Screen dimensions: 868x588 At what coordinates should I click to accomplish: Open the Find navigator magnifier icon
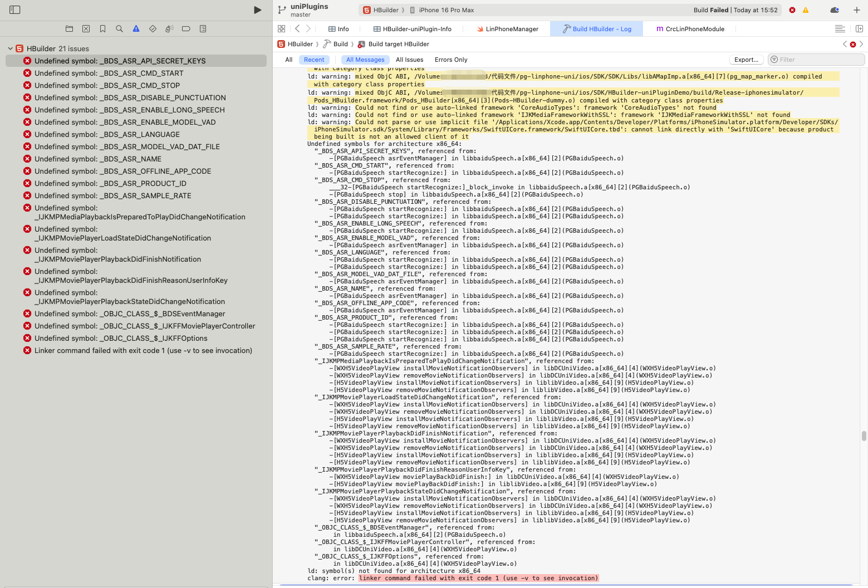pos(119,28)
